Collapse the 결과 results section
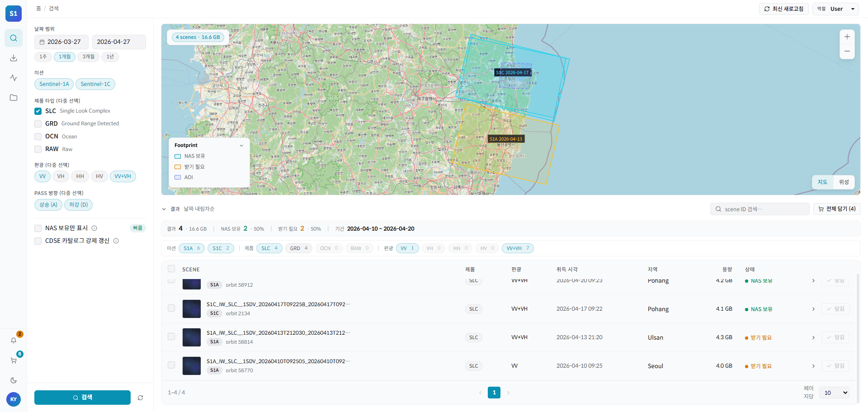 click(x=164, y=209)
